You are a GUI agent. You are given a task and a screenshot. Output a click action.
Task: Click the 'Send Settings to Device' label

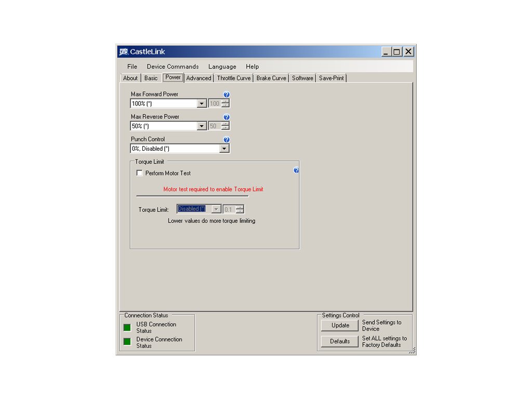(382, 325)
